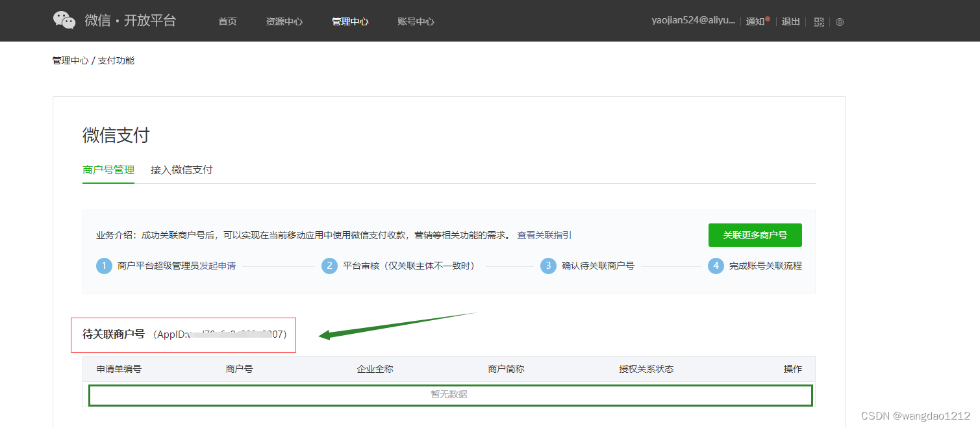980x428 pixels.
Task: Click 操作 column header
Action: (x=793, y=369)
